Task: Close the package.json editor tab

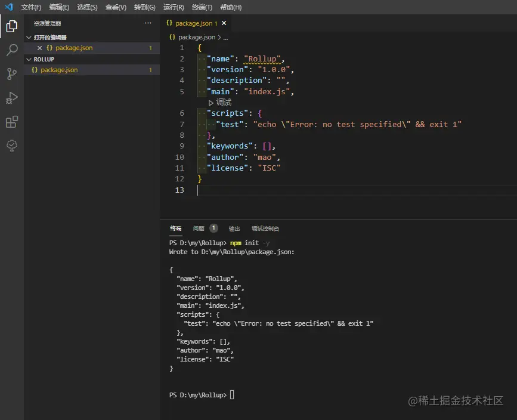Action: pyautogui.click(x=224, y=23)
